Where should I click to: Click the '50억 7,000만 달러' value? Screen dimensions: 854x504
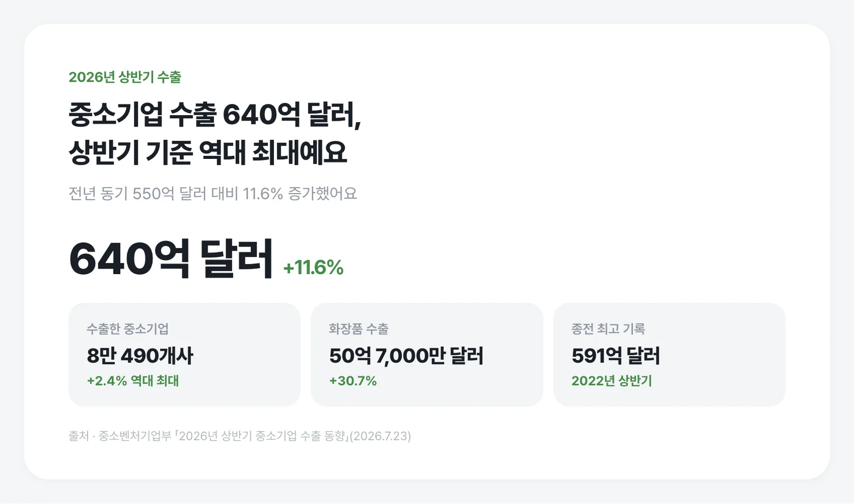pos(406,356)
